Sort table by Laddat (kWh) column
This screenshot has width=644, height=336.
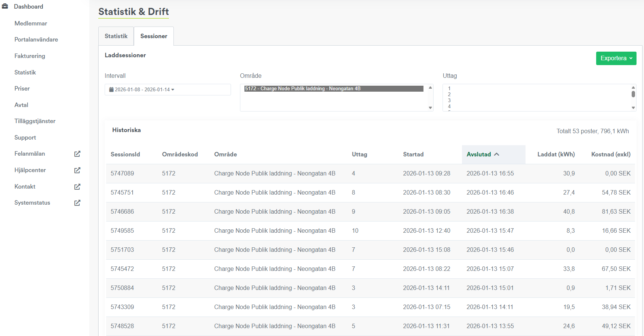click(556, 155)
